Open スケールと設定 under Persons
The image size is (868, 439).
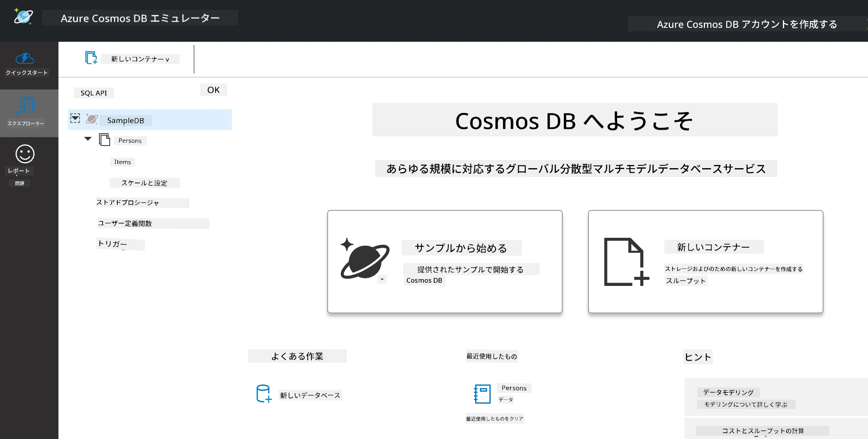click(144, 183)
